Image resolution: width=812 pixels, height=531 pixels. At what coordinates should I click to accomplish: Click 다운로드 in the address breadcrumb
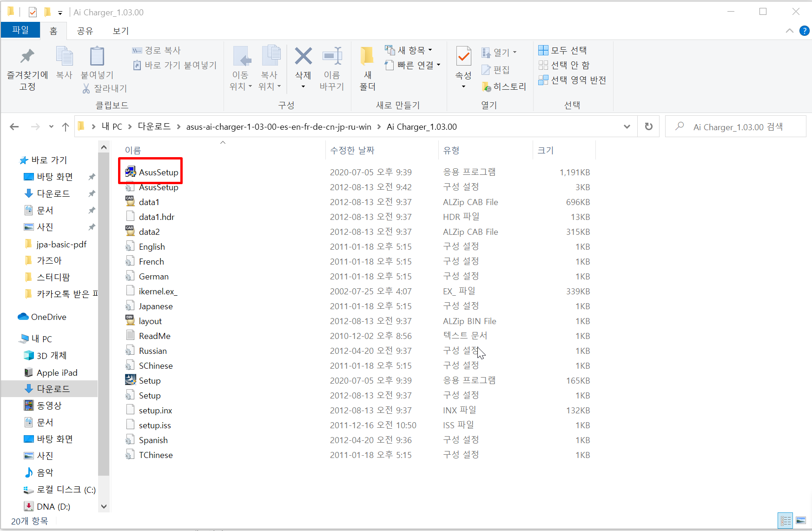point(154,126)
